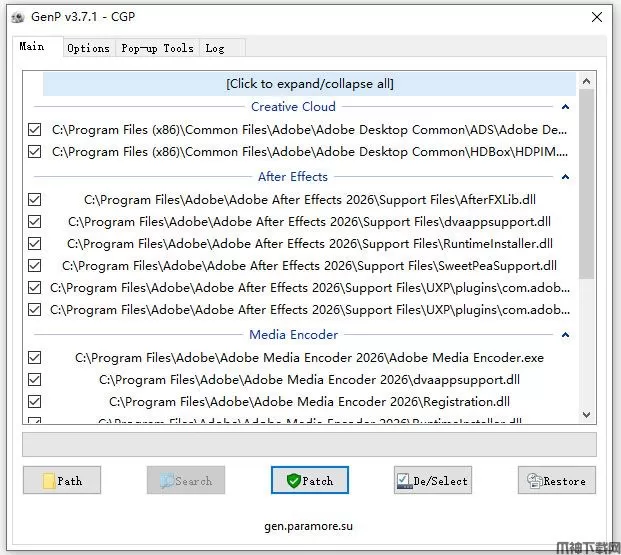Click the De/Select checklist icon
The width and height of the screenshot is (621, 555).
(x=404, y=481)
